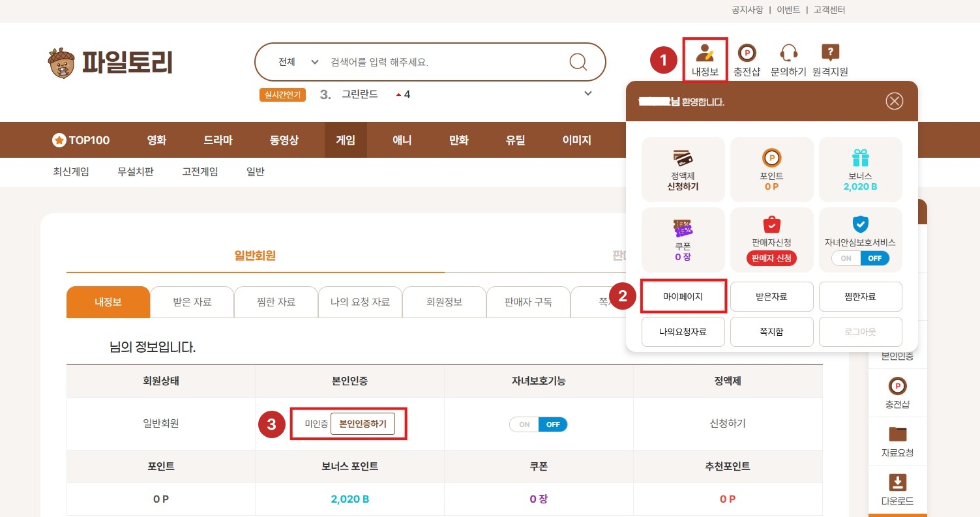
Task: Open the 일반 submenu
Action: tap(256, 172)
